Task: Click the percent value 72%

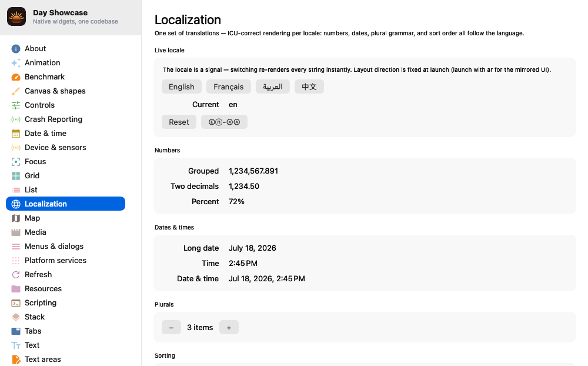Action: [236, 202]
